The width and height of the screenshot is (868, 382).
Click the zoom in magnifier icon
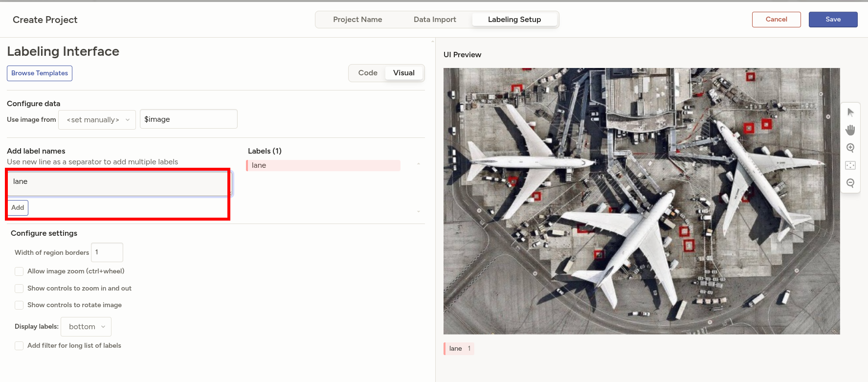click(850, 148)
